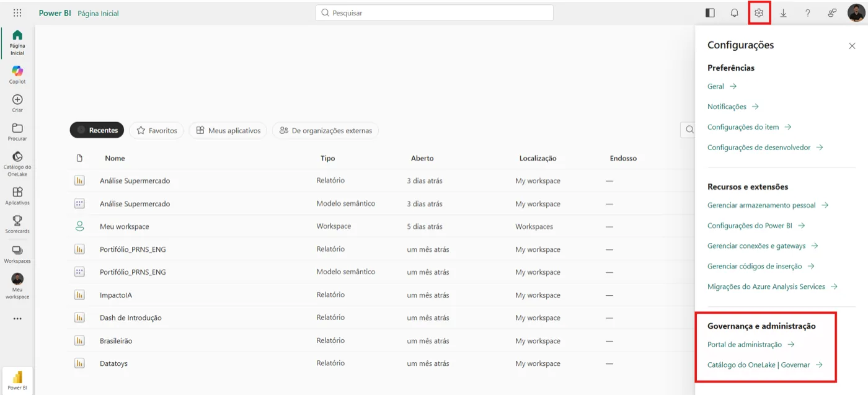Open Meu workspace in the list
The image size is (868, 395).
coord(124,226)
